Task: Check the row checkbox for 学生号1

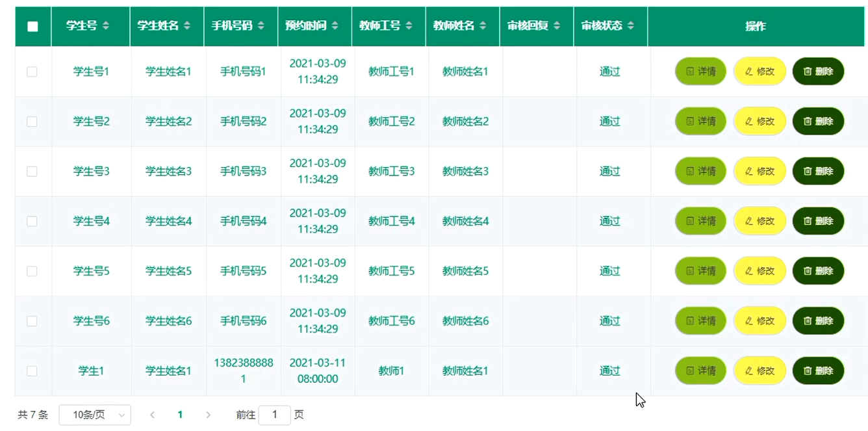Action: (x=32, y=72)
